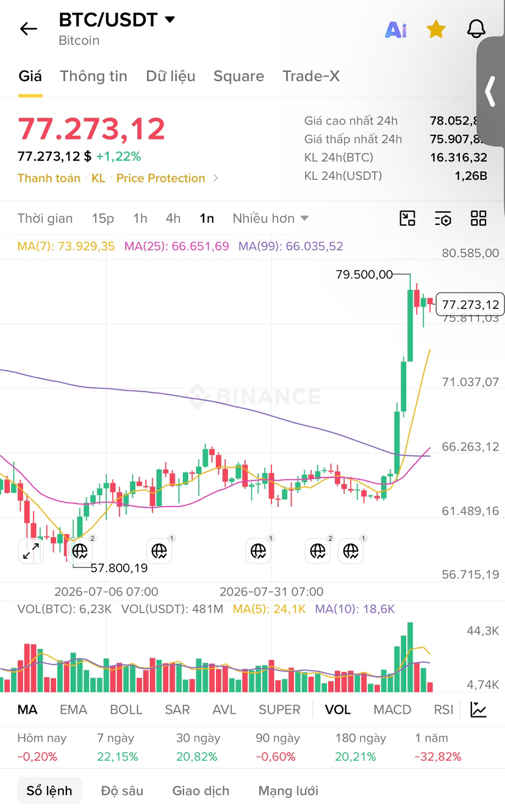This screenshot has height=812, width=505.
Task: Switch to the Trade-X tab
Action: 311,76
